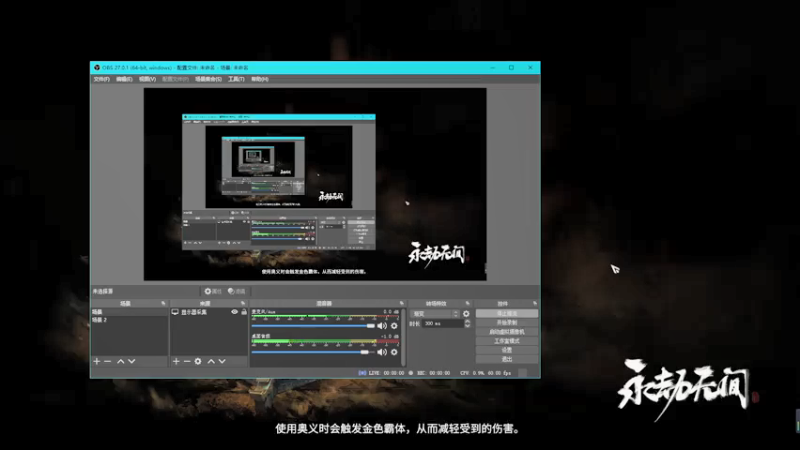Click the 麦克风/Aux green level meter

pyautogui.click(x=325, y=317)
